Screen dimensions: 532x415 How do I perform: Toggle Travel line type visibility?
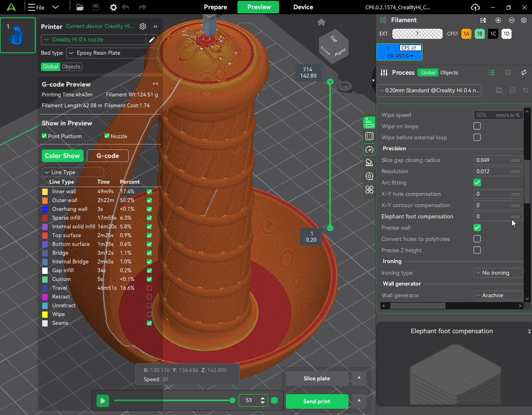point(149,288)
